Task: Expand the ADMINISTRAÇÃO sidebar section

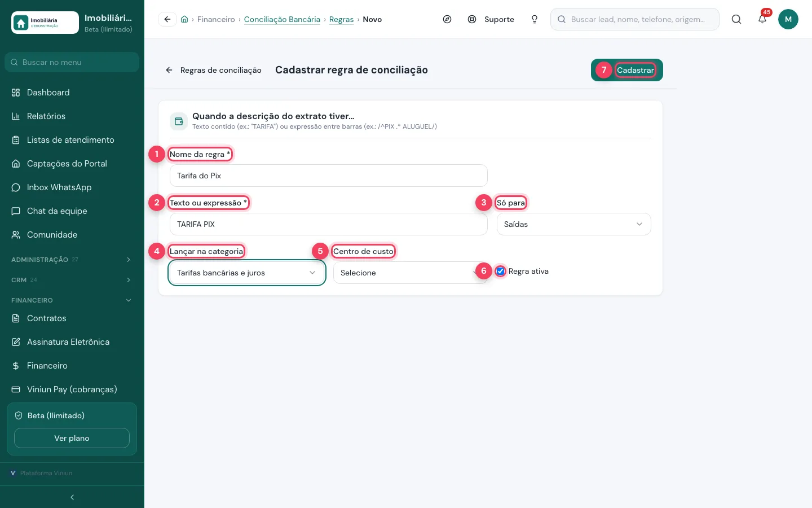Action: point(72,260)
